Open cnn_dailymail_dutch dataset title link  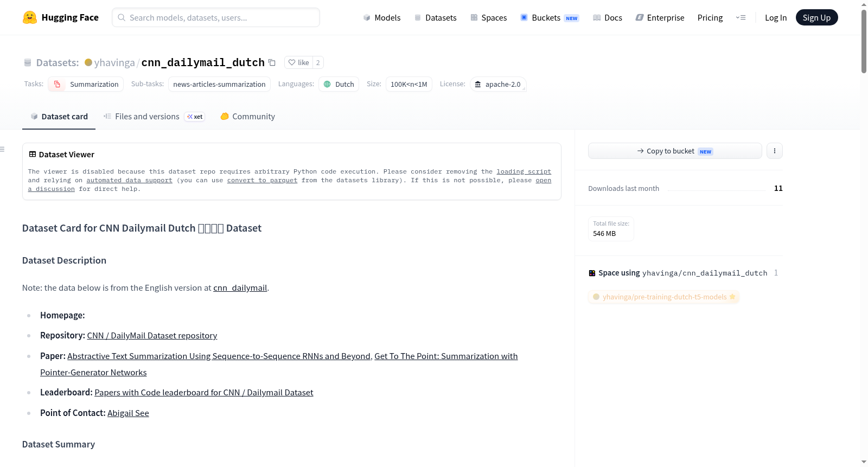[x=203, y=62]
